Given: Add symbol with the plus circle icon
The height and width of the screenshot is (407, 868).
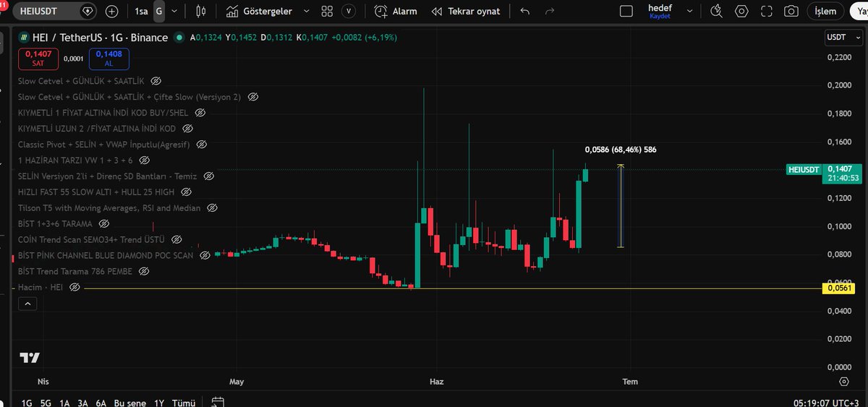Looking at the screenshot, I should coord(111,12).
